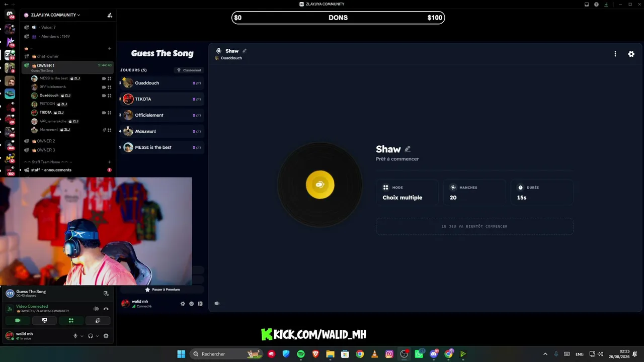Add a channel in the crown category
The width and height of the screenshot is (644, 362).
click(109, 49)
